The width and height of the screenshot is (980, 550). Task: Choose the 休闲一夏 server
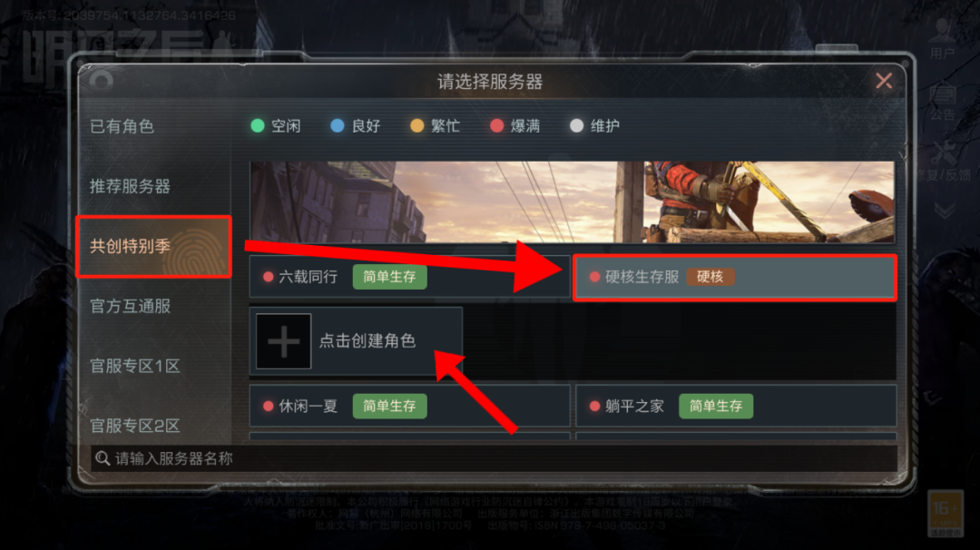409,407
